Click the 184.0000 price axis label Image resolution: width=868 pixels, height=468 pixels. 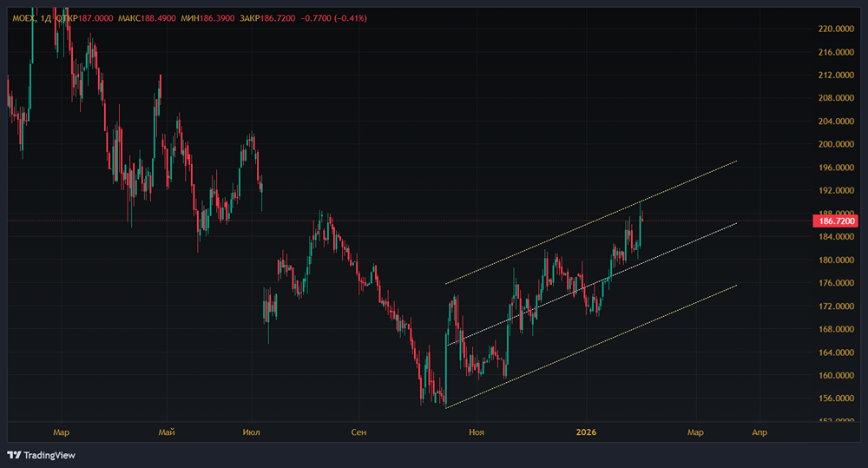(836, 236)
